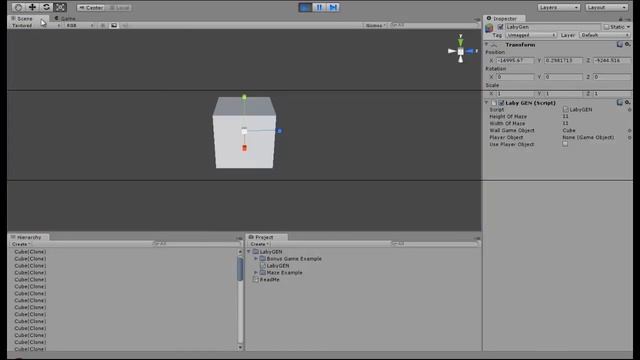Viewport: 640px width, 360px height.
Task: Open Transform component gear menu
Action: 628,44
